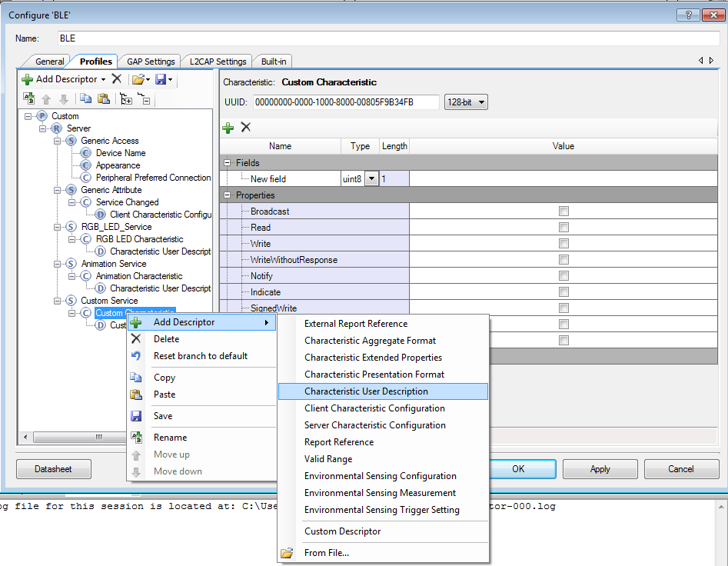Enable the Read property checkbox
Image resolution: width=728 pixels, height=566 pixels.
click(x=563, y=228)
